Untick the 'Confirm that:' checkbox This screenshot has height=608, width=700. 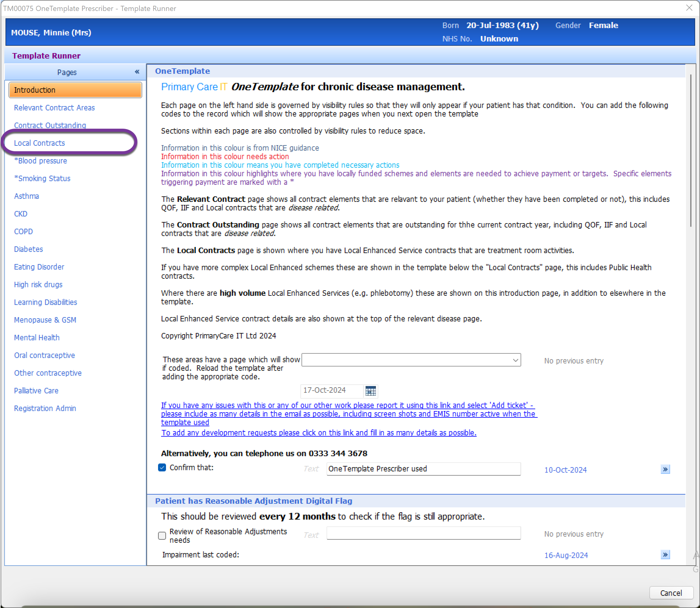click(x=162, y=467)
